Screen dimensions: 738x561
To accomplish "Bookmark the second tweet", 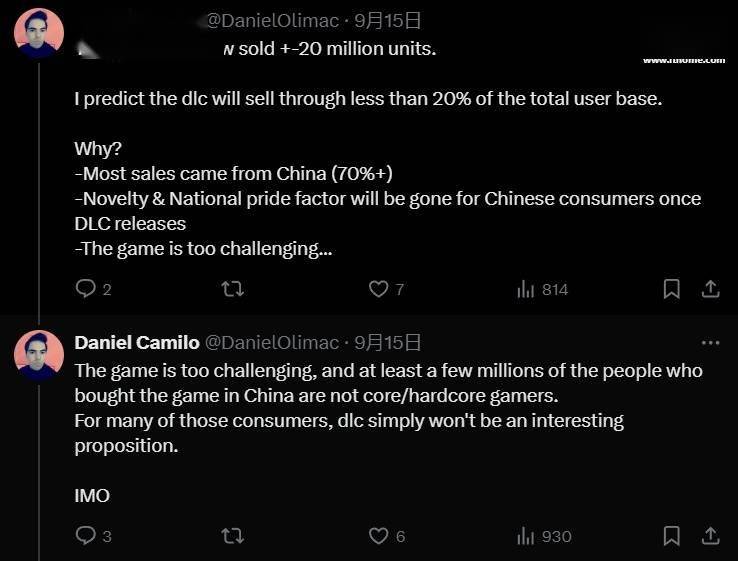I will [x=672, y=536].
